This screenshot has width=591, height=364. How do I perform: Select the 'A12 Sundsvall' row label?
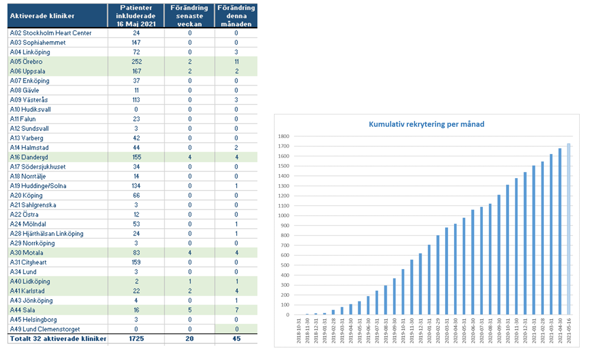(29, 129)
